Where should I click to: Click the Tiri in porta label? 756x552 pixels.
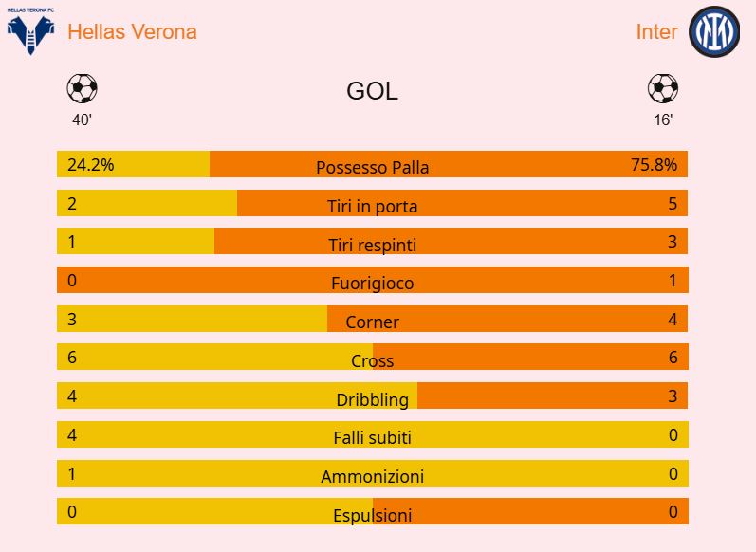pos(372,206)
